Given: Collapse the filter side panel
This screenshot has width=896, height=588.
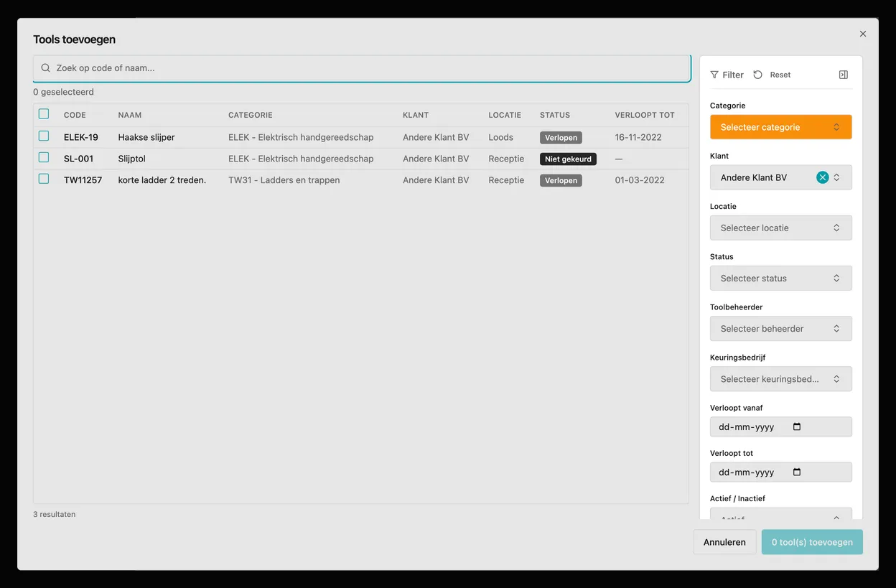Looking at the screenshot, I should tap(844, 75).
